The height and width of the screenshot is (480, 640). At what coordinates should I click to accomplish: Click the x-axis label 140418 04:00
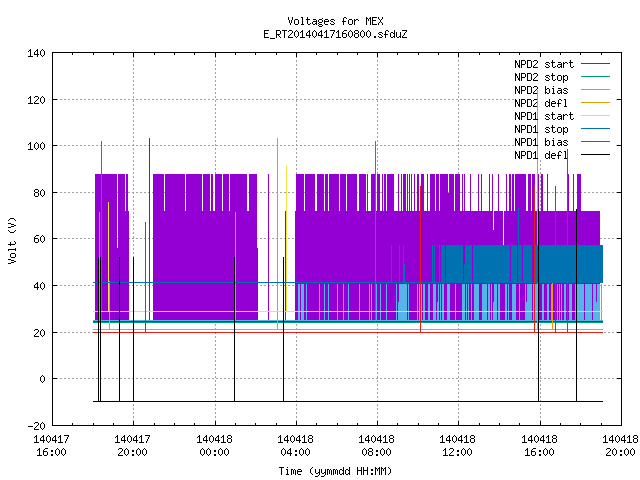coord(296,446)
